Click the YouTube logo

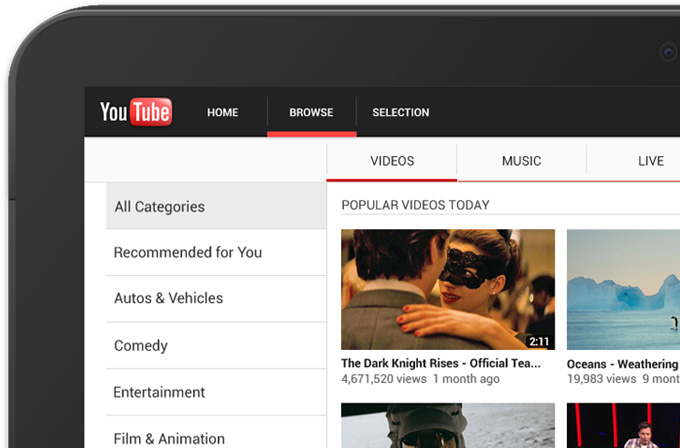click(x=136, y=112)
